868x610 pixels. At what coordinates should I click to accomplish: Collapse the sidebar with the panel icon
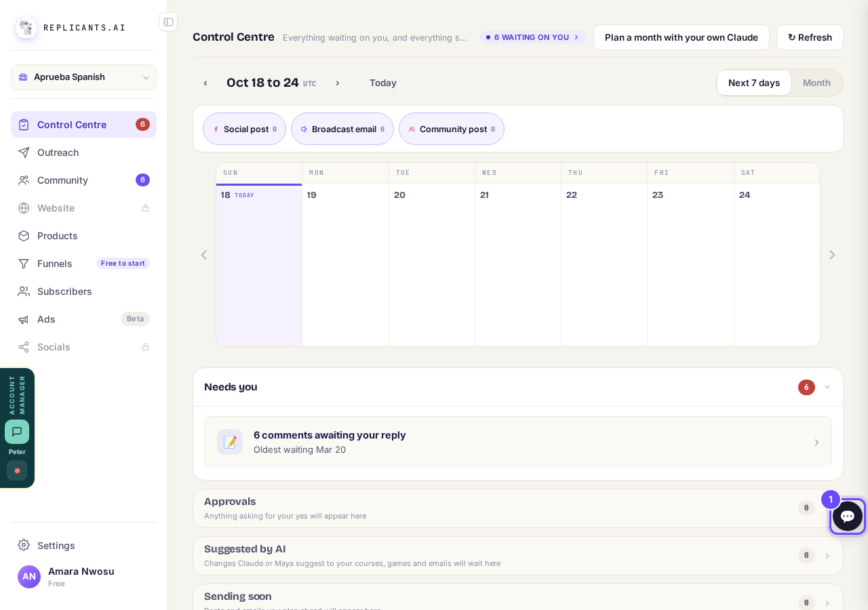168,22
